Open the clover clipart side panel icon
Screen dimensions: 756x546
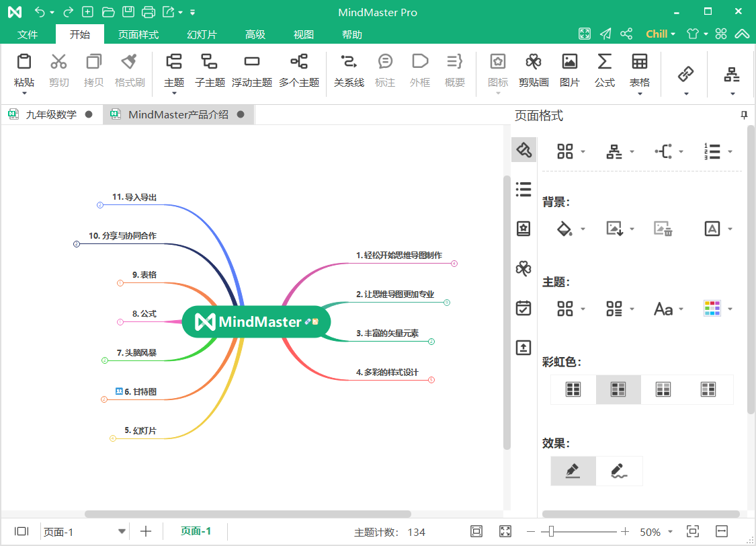(x=523, y=268)
